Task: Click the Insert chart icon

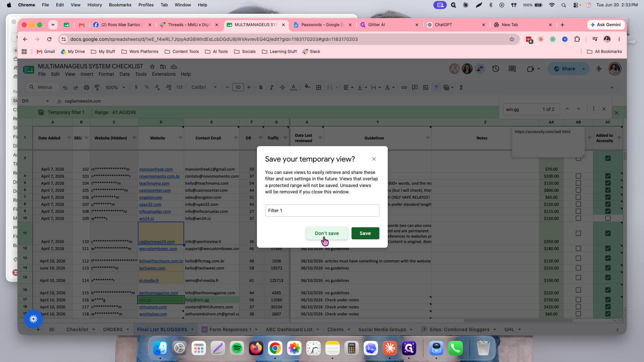Action: click(x=426, y=87)
